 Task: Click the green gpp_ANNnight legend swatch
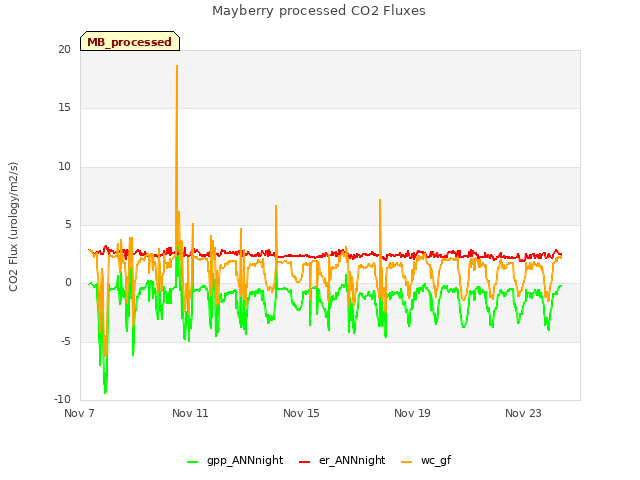pos(192,462)
